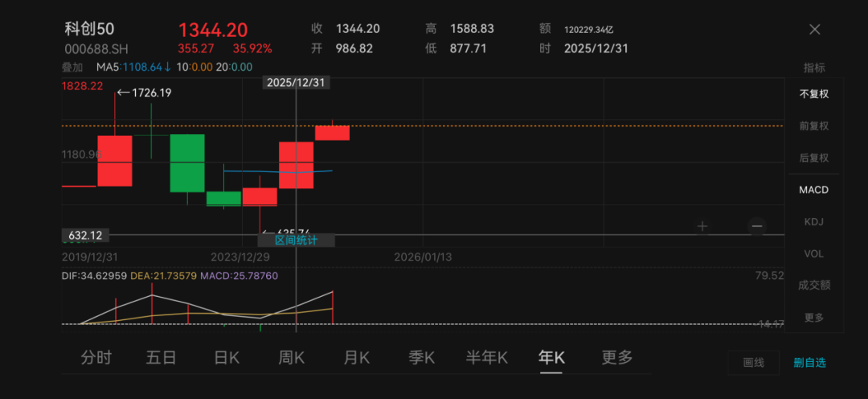868x399 pixels.
Task: Zoom out chart with minus icon
Action: (756, 226)
